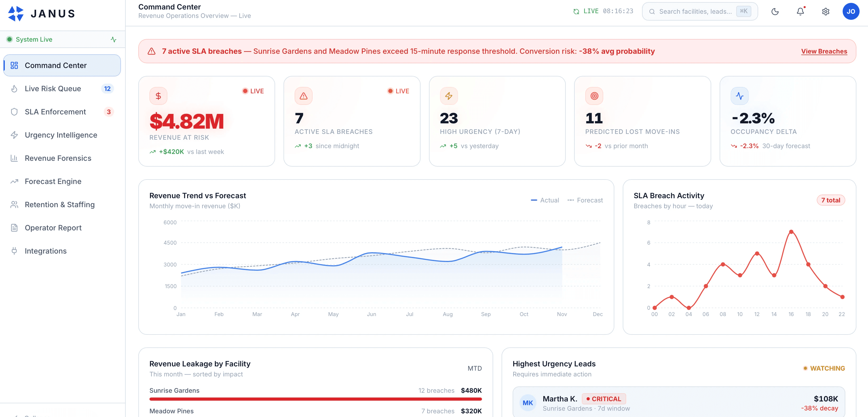The width and height of the screenshot is (868, 417).
Task: Toggle the Actual series in the chart legend
Action: tap(545, 200)
